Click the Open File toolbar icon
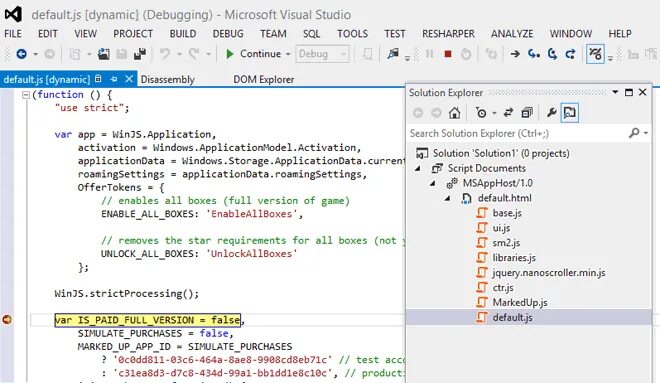This screenshot has height=383, width=660. [104, 54]
